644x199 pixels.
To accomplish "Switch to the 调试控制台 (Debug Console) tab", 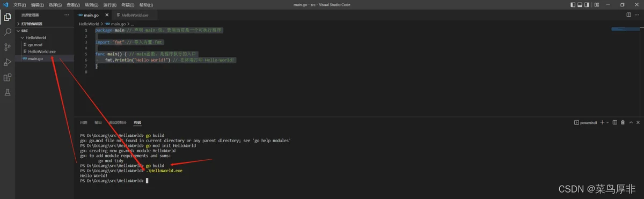I will click(118, 122).
